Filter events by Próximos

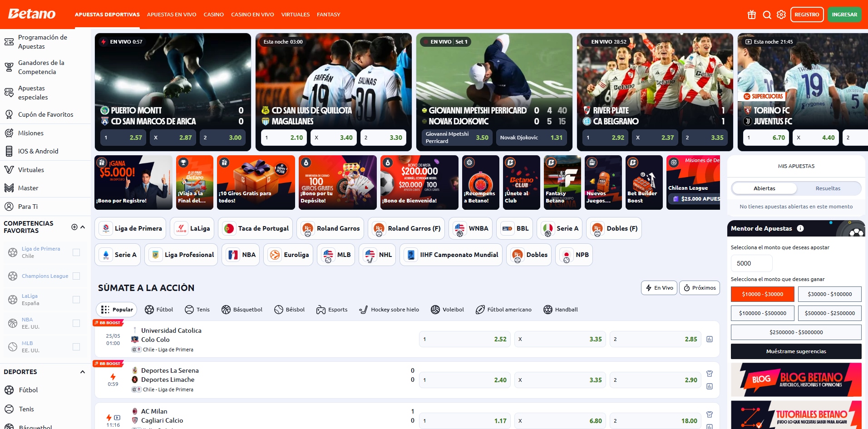point(700,288)
